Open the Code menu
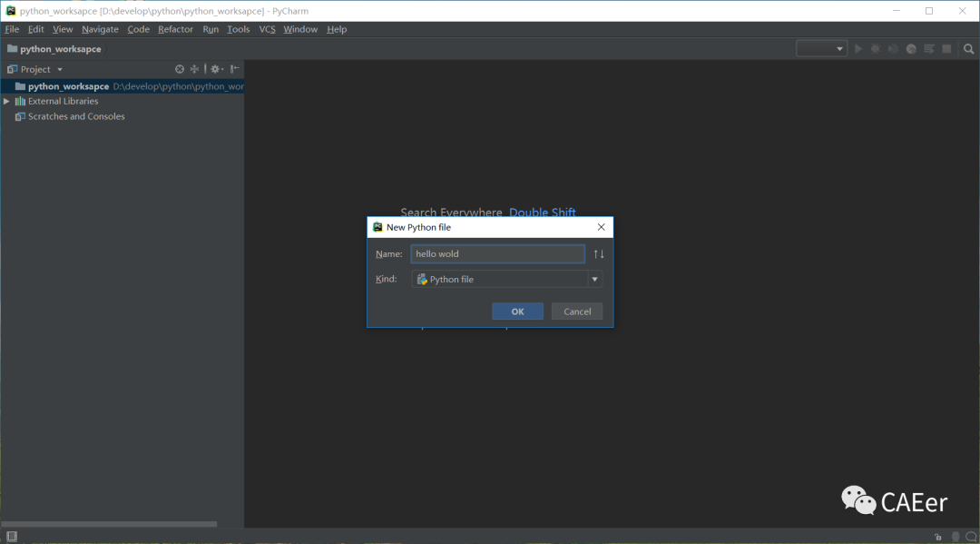This screenshot has width=980, height=544. click(138, 29)
